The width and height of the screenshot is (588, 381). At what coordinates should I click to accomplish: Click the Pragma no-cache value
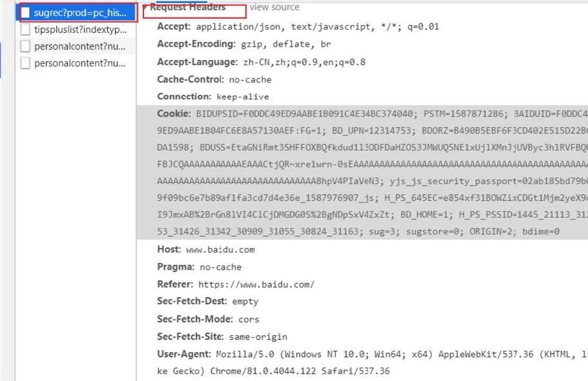pyautogui.click(x=221, y=267)
